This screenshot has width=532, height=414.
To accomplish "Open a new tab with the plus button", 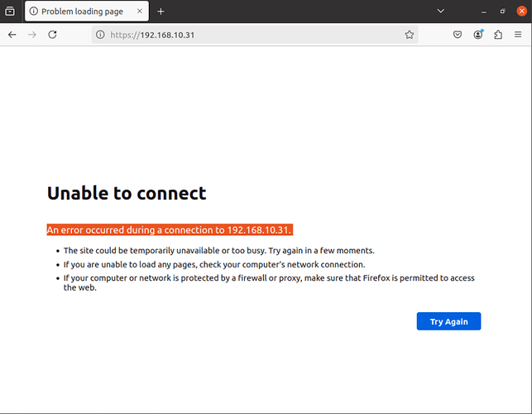I will [161, 12].
